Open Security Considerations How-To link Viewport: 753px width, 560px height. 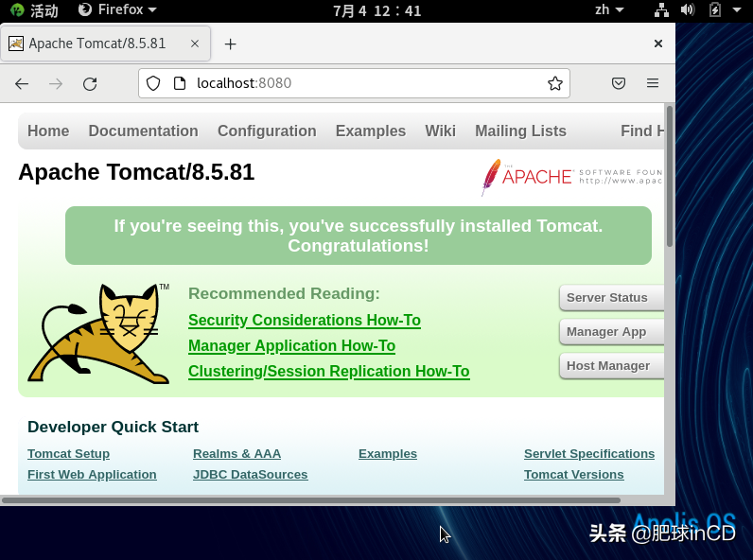[305, 321]
